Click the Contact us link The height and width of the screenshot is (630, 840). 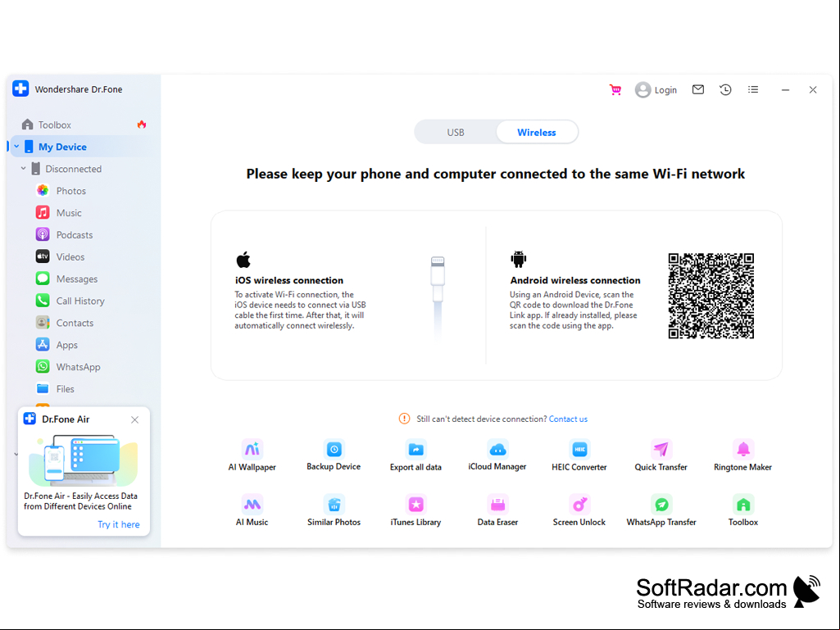click(x=568, y=419)
